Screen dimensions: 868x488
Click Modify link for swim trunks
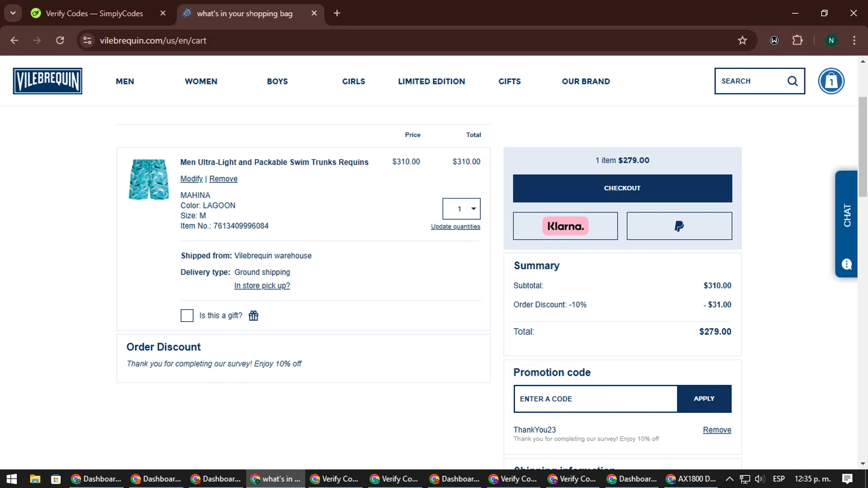point(192,179)
